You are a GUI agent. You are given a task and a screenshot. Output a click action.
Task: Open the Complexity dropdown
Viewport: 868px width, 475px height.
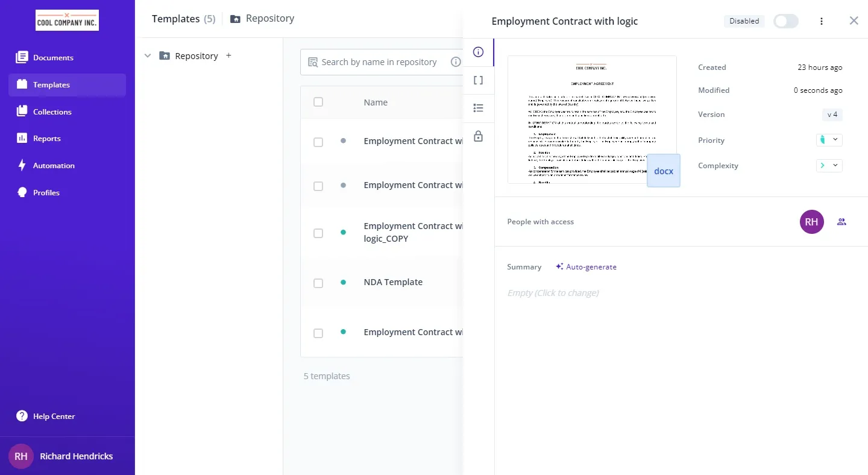[x=829, y=165]
